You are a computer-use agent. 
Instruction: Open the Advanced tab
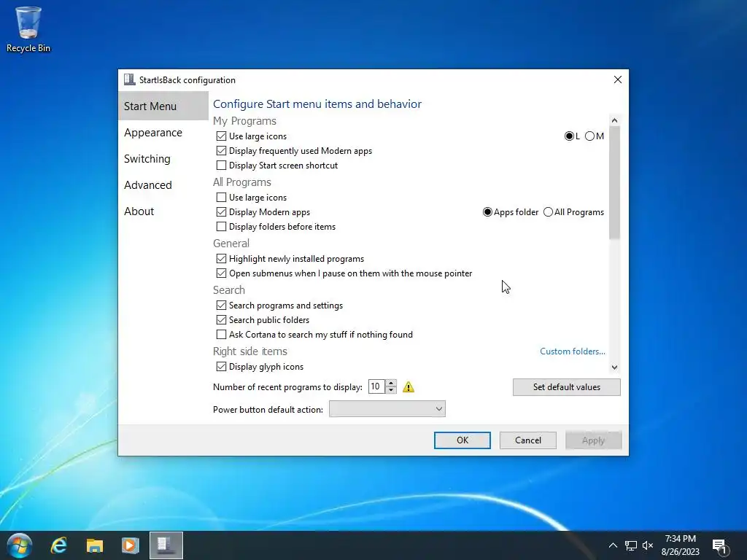(x=163, y=184)
